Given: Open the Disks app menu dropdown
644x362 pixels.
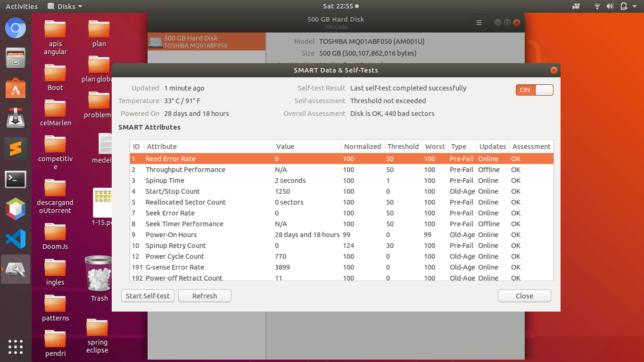Looking at the screenshot, I should 65,7.
